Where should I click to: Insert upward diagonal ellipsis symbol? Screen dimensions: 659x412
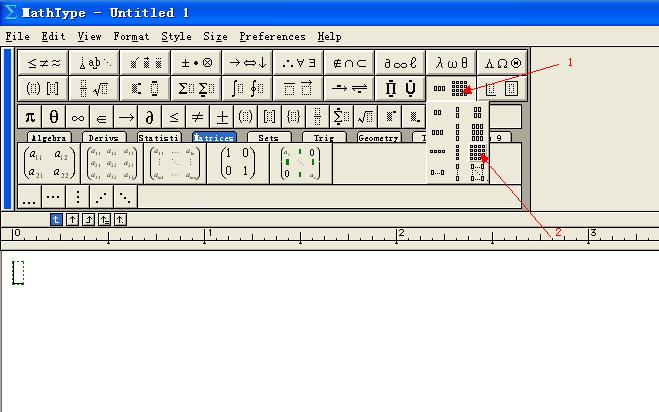(x=101, y=197)
